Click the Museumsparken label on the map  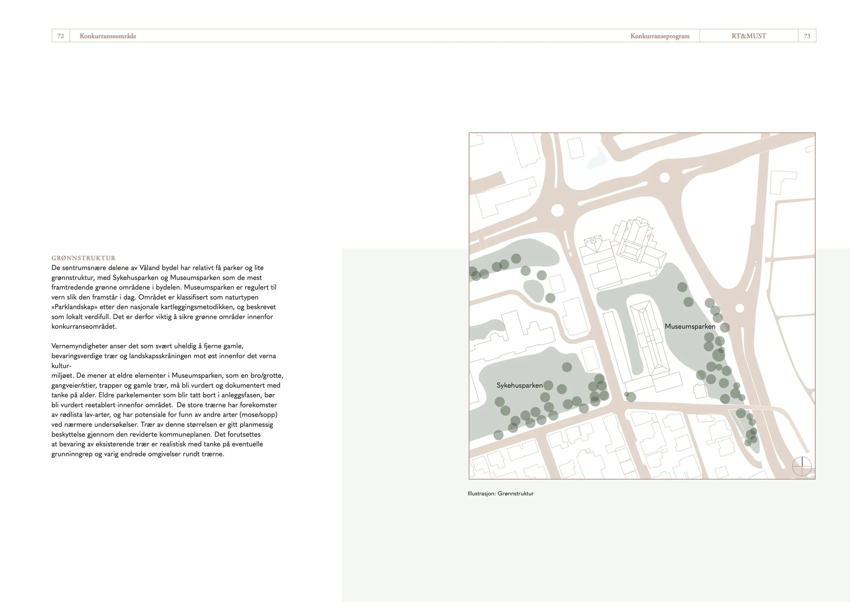(690, 326)
